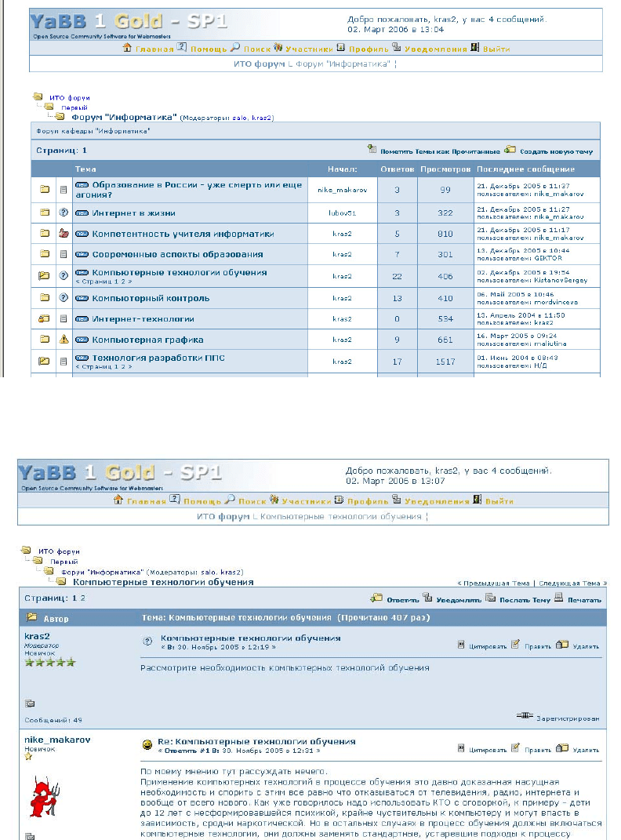Click the hot-topic folder icon in the Технология разработки ППС row
This screenshot has height=840, width=621.
[x=44, y=361]
